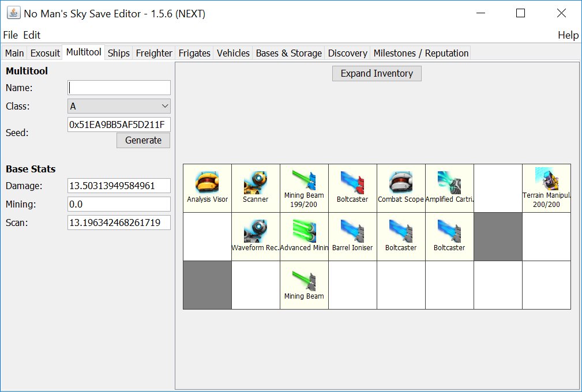Open the Vehicles tab

(x=233, y=53)
